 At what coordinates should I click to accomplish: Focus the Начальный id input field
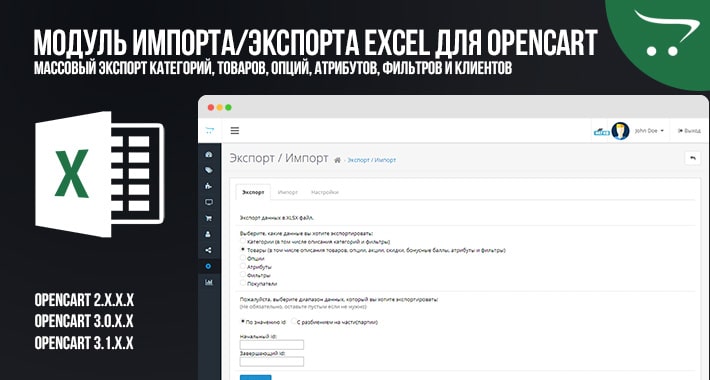point(272,345)
